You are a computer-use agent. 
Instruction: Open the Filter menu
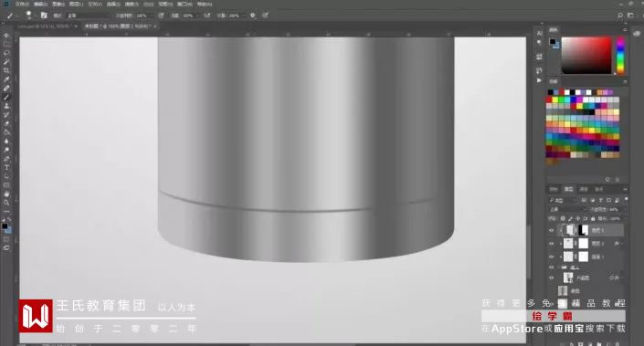[132, 4]
